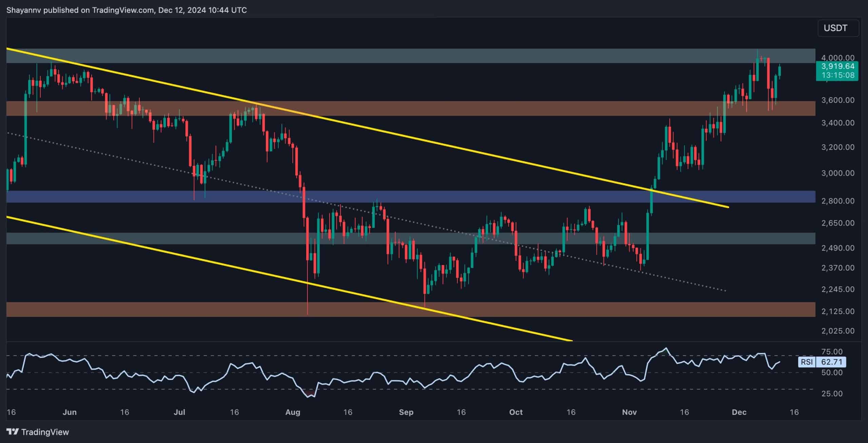Click the Aug label on time axis
The image size is (868, 443).
[293, 412]
